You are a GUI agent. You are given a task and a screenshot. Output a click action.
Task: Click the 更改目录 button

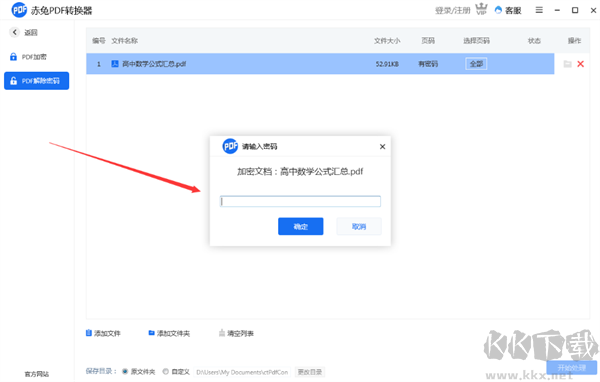pyautogui.click(x=310, y=372)
